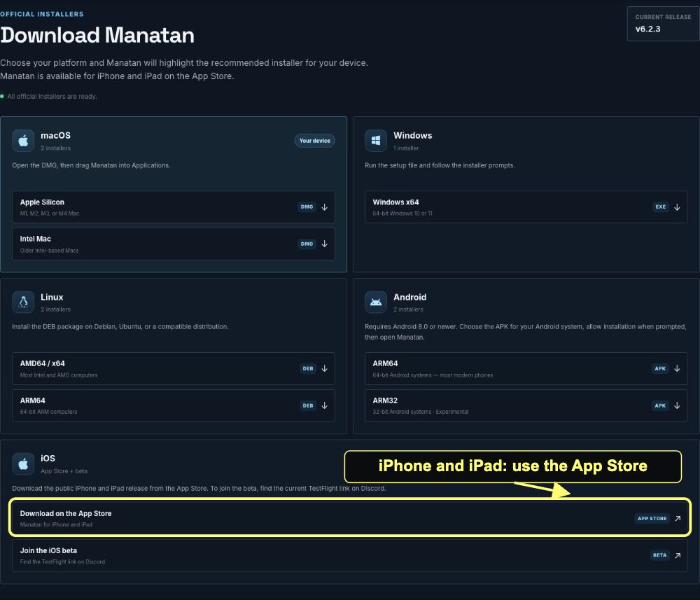Click the BETA badge
The image size is (700, 600).
(660, 555)
